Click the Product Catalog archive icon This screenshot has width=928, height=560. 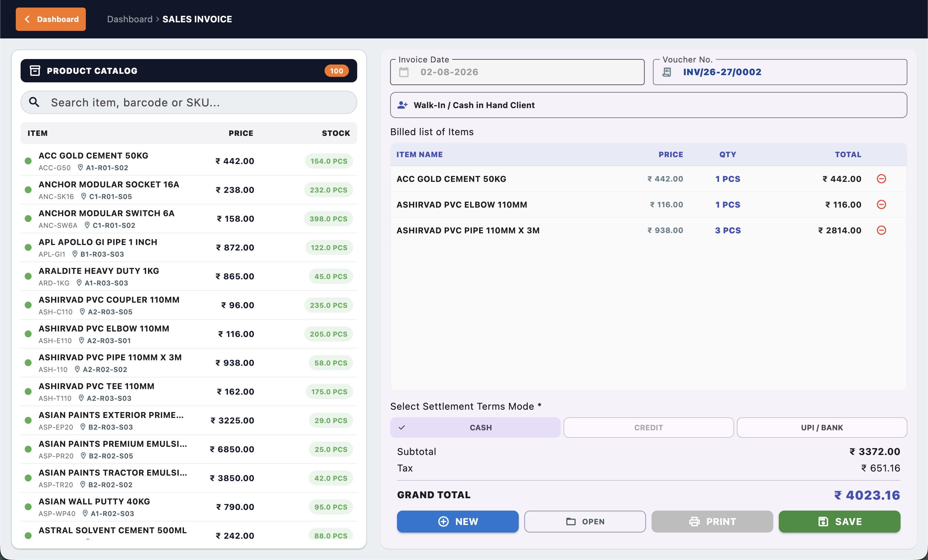[35, 71]
